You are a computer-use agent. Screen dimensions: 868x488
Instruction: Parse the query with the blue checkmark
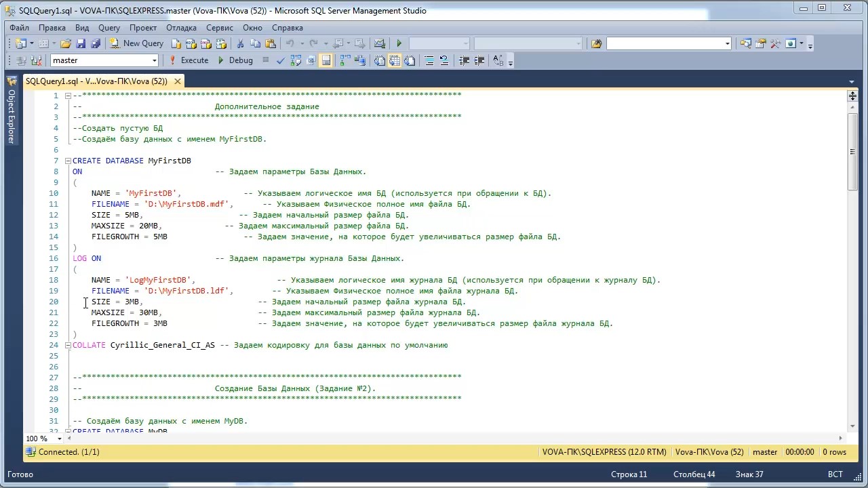point(280,60)
